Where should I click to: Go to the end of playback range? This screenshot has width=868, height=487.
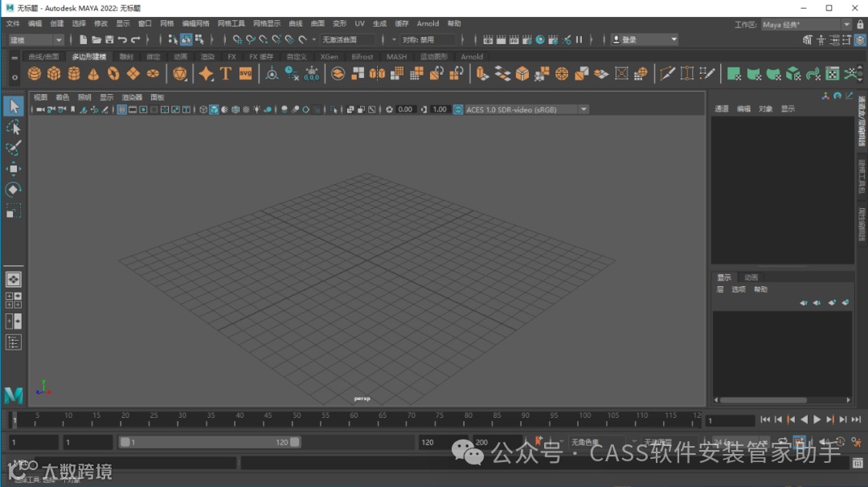(x=856, y=420)
